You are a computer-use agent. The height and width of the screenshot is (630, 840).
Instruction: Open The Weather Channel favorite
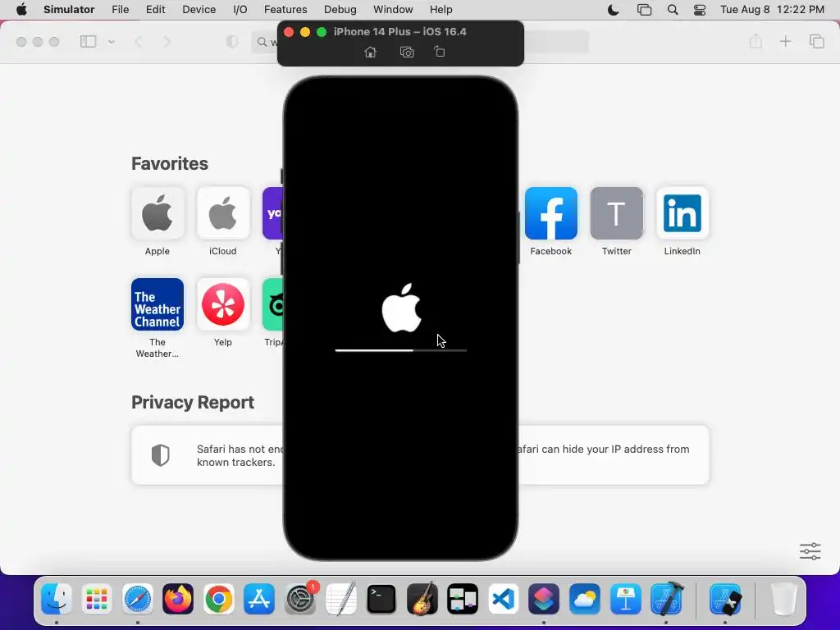coord(157,304)
